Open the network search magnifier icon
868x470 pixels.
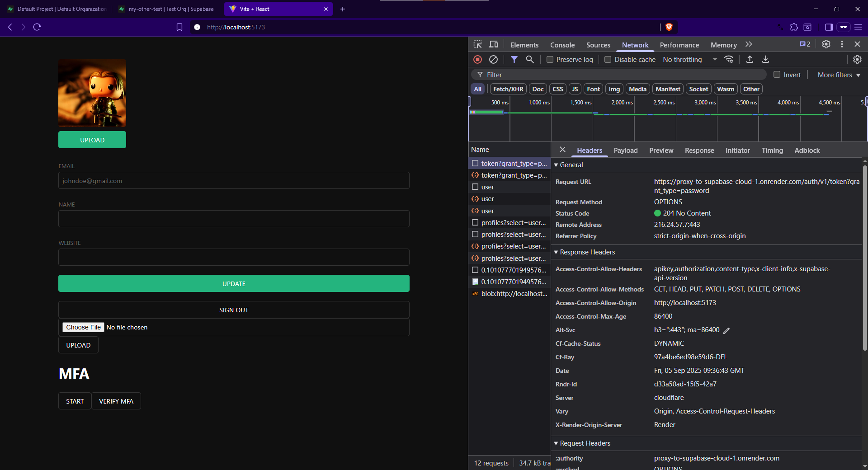530,59
